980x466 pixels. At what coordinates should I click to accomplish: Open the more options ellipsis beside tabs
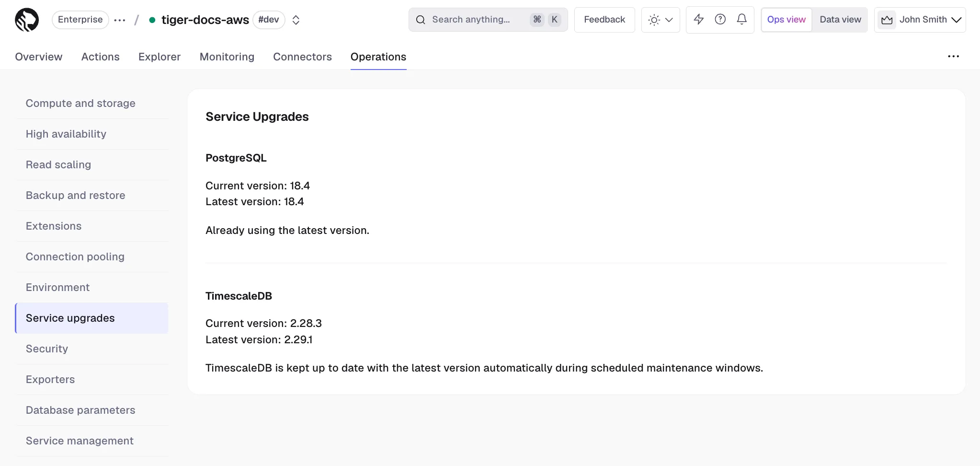(x=953, y=57)
